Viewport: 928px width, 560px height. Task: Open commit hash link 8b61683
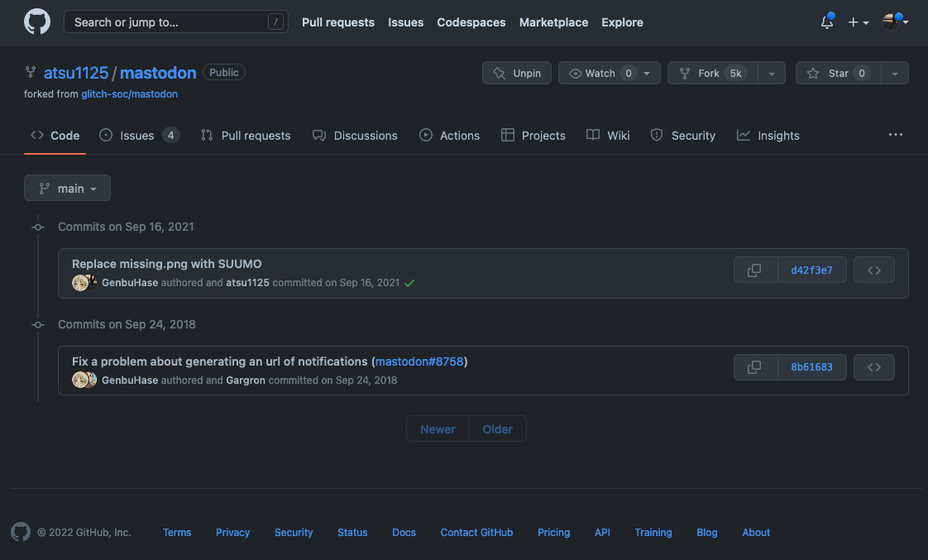(x=811, y=367)
